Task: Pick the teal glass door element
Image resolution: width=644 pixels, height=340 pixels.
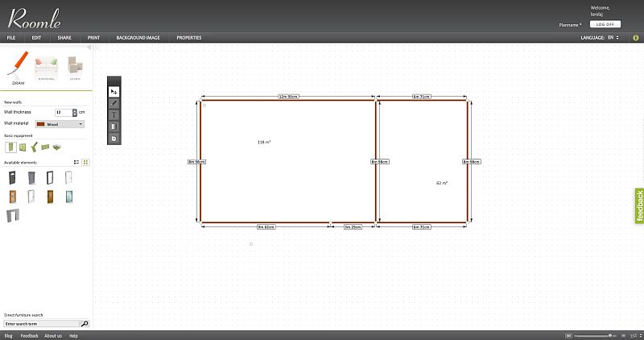Action: coord(68,197)
